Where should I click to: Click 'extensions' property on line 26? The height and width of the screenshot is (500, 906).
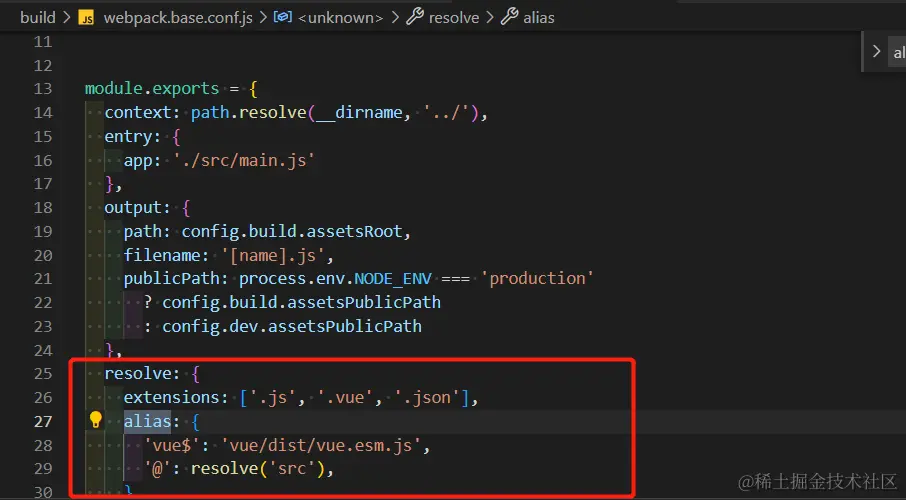tap(172, 398)
